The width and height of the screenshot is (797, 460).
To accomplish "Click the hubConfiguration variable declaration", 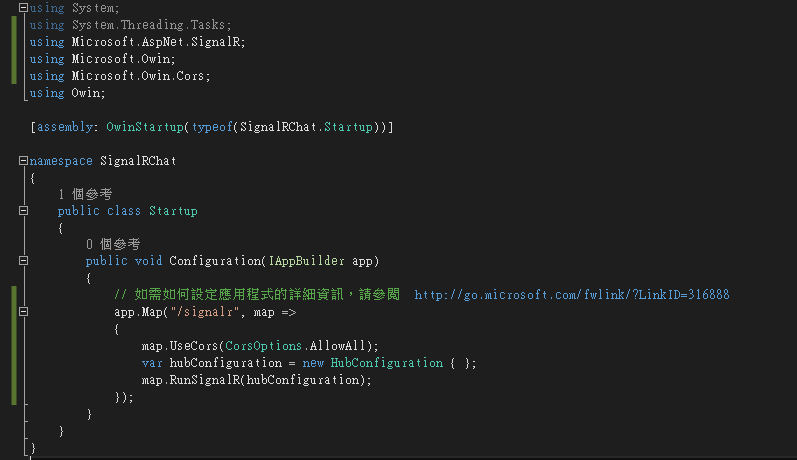I will (x=226, y=363).
